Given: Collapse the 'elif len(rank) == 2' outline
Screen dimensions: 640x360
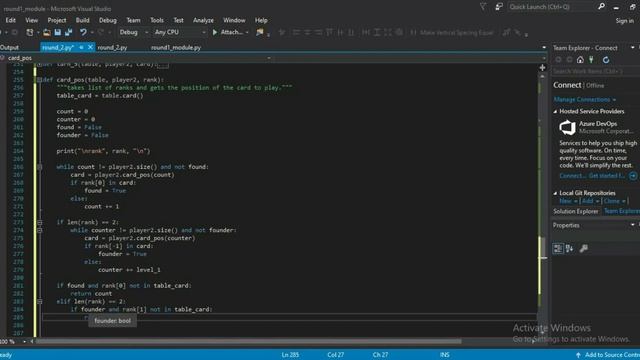Looking at the screenshot, I should coord(39,302).
